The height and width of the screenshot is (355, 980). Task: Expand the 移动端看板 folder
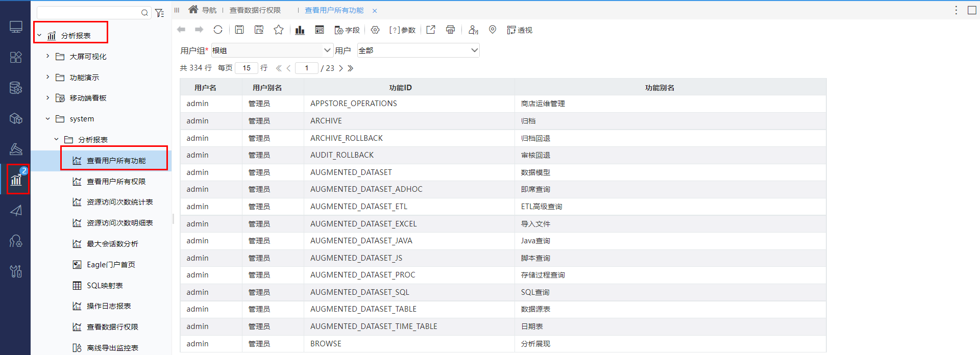coord(47,97)
